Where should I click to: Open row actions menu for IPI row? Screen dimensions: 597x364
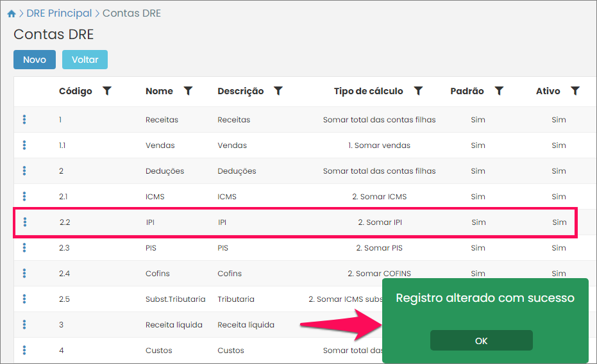(x=25, y=222)
